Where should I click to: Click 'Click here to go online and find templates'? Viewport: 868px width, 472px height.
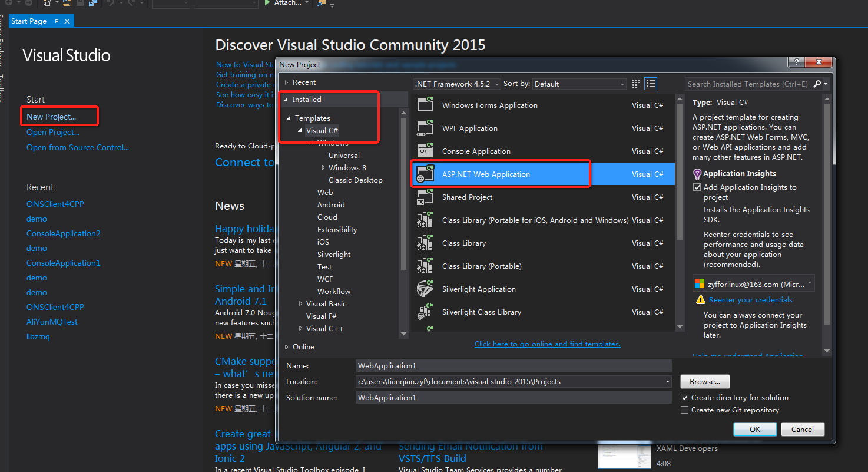(548, 344)
